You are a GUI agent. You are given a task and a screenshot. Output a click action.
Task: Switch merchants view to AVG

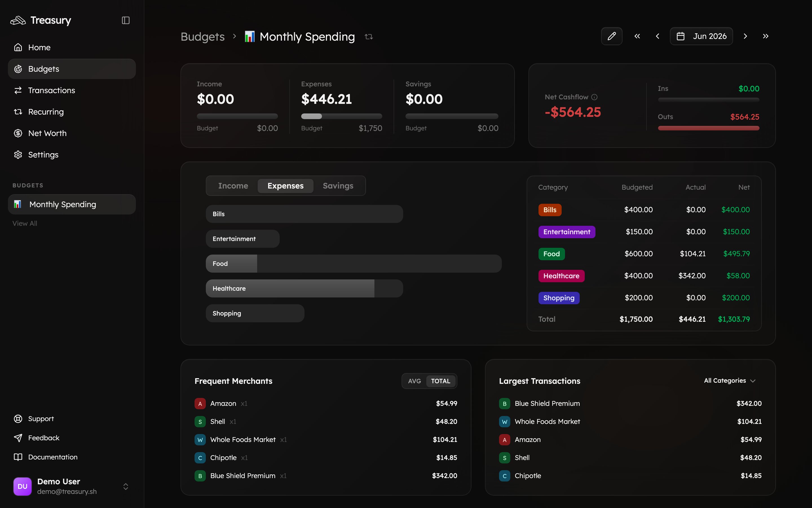pos(414,381)
